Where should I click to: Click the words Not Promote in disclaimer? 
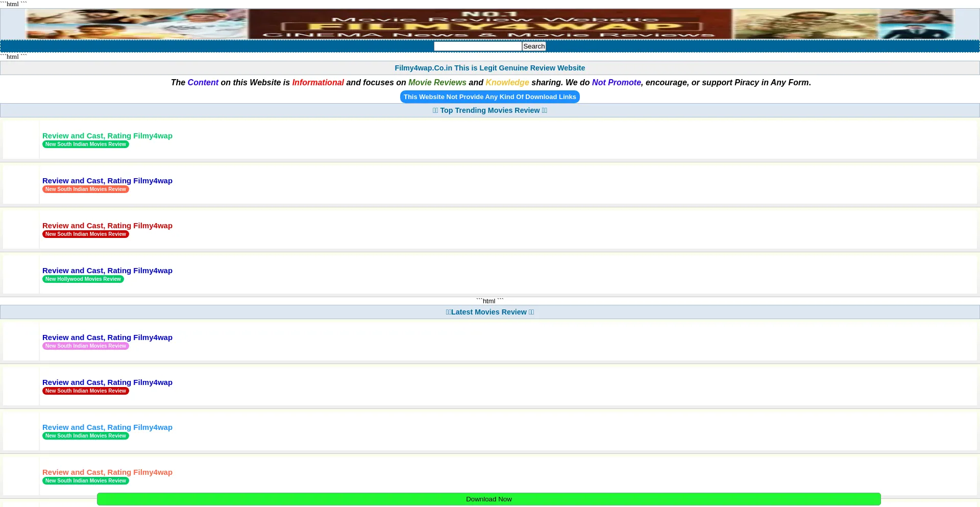pyautogui.click(x=616, y=83)
